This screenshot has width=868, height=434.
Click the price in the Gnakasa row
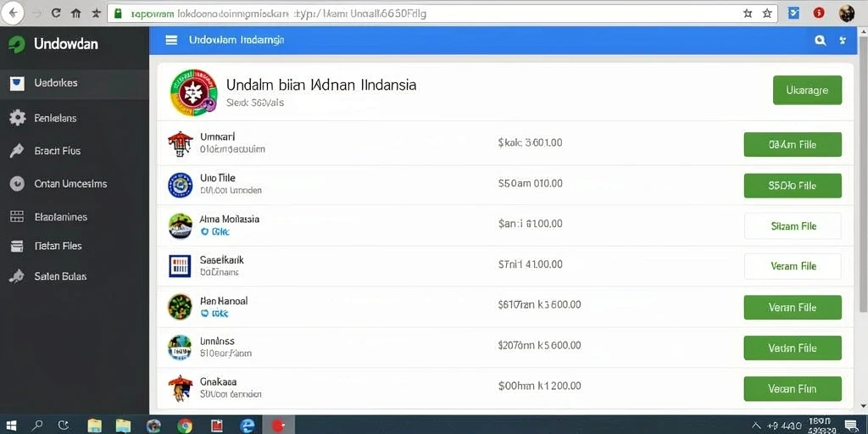pos(540,386)
